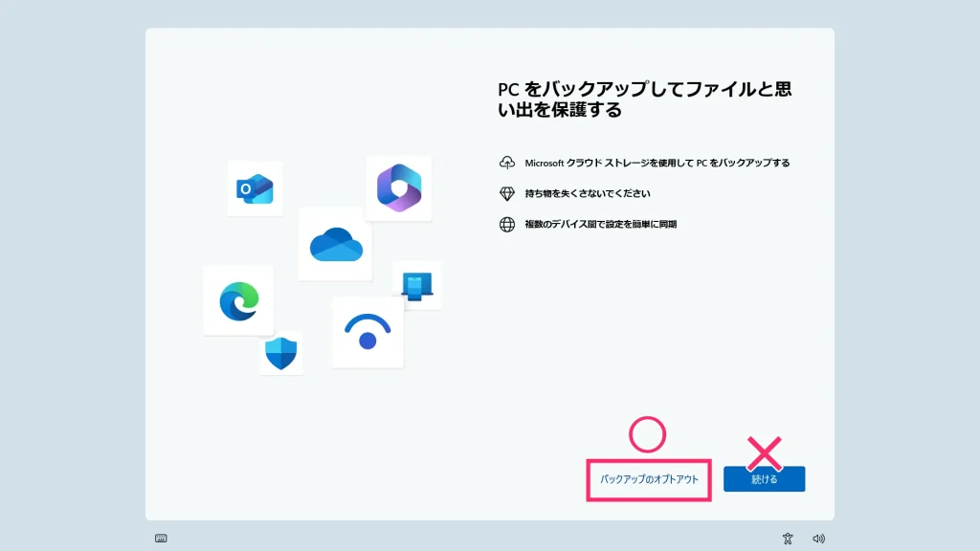Screen dimensions: 980x551
Task: Click the 続ける button
Action: tap(764, 479)
